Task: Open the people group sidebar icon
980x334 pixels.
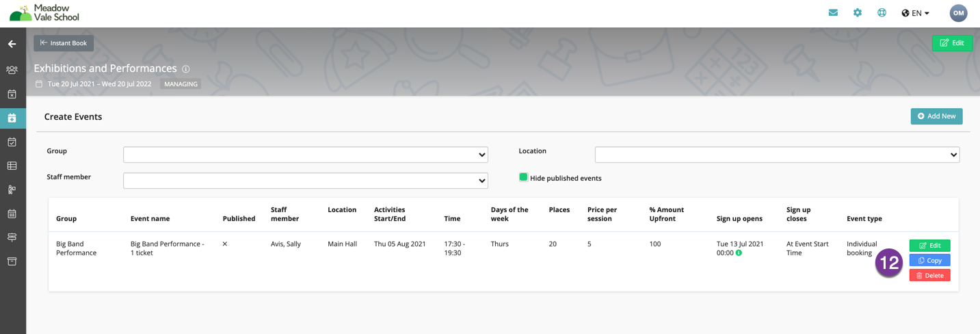Action: [12, 70]
